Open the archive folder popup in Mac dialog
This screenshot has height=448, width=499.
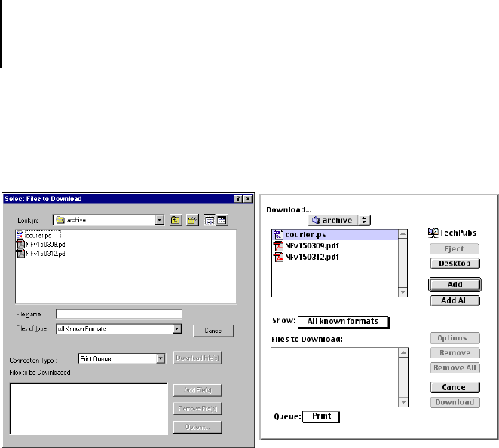tap(339, 220)
